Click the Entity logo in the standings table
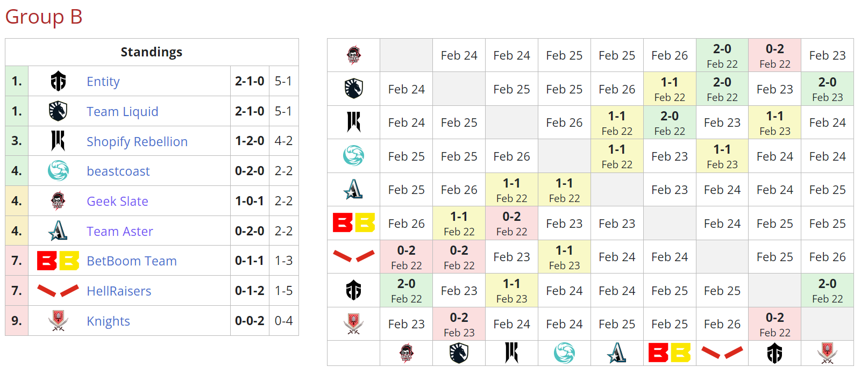Viewport: 868px width, 381px height. (x=58, y=81)
